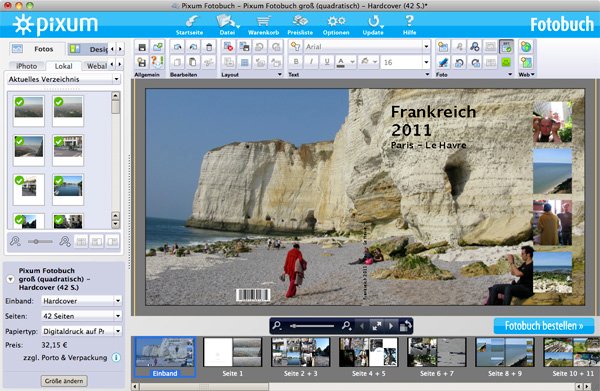
Task: Open the Web toolbar group menu
Action: pyautogui.click(x=527, y=75)
